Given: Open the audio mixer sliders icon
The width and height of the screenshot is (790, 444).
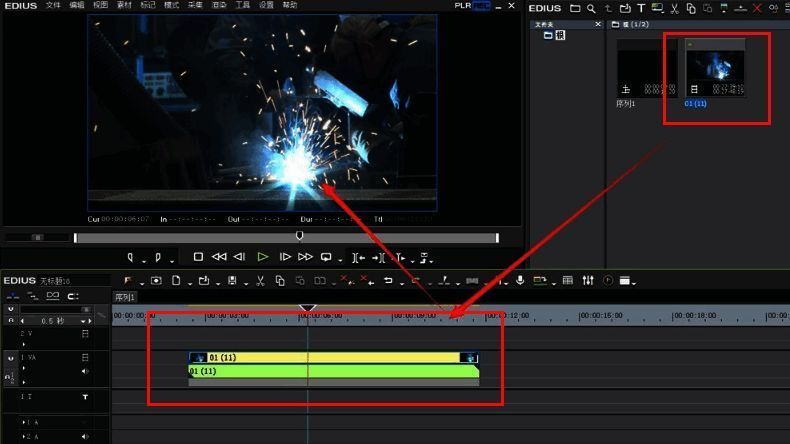Looking at the screenshot, I should tap(588, 281).
